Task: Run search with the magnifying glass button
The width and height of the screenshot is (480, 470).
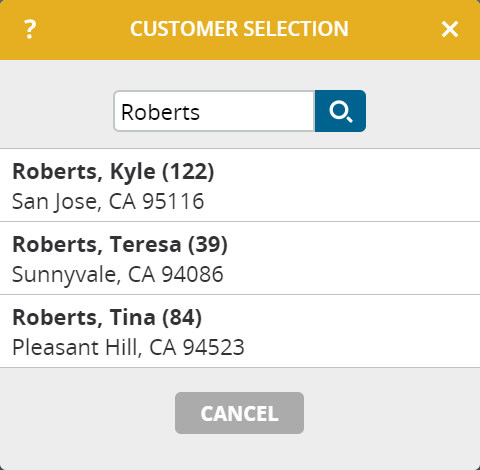Action: pyautogui.click(x=340, y=111)
